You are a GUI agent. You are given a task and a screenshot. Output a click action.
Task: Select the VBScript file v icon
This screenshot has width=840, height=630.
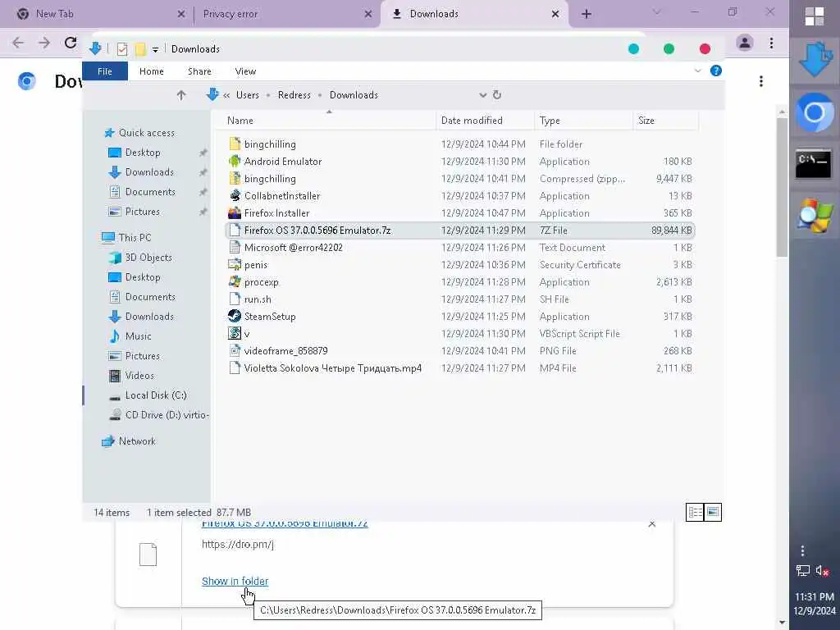pos(235,333)
